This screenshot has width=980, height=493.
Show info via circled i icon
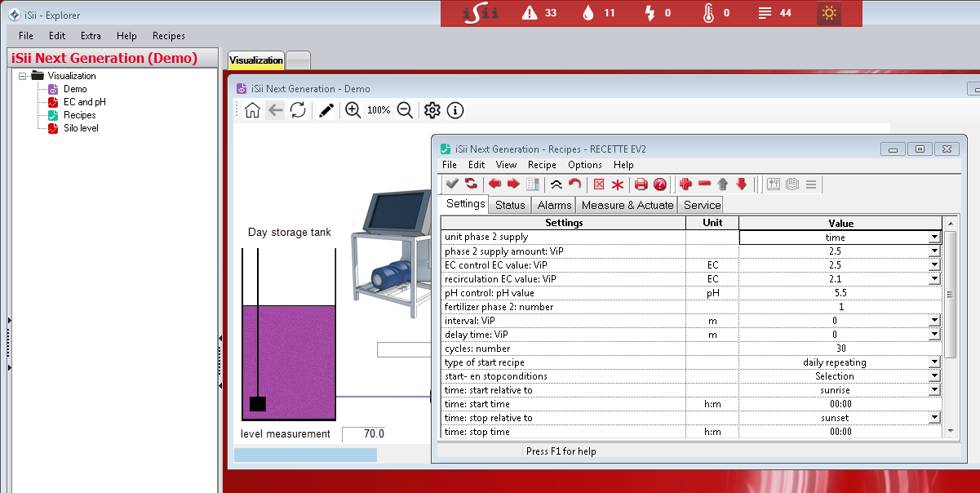tap(455, 110)
